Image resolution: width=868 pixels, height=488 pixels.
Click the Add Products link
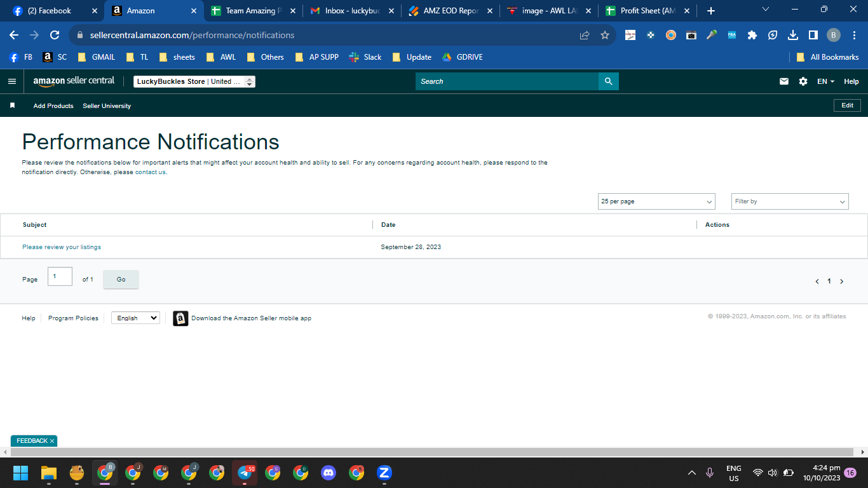tap(53, 105)
